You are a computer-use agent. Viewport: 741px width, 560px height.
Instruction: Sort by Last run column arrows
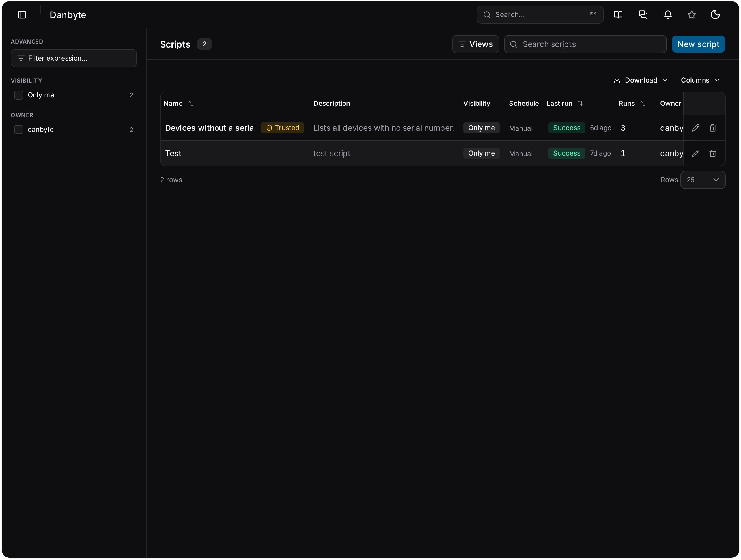click(580, 104)
